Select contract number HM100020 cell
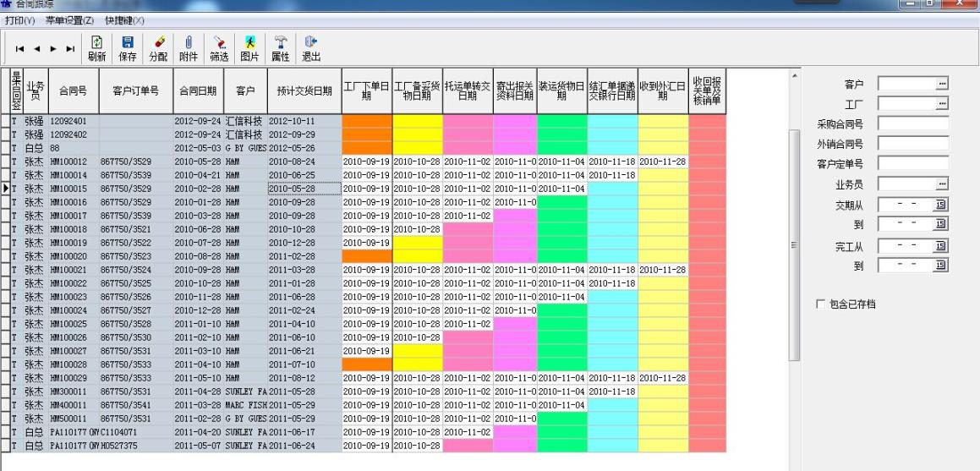 click(x=74, y=256)
